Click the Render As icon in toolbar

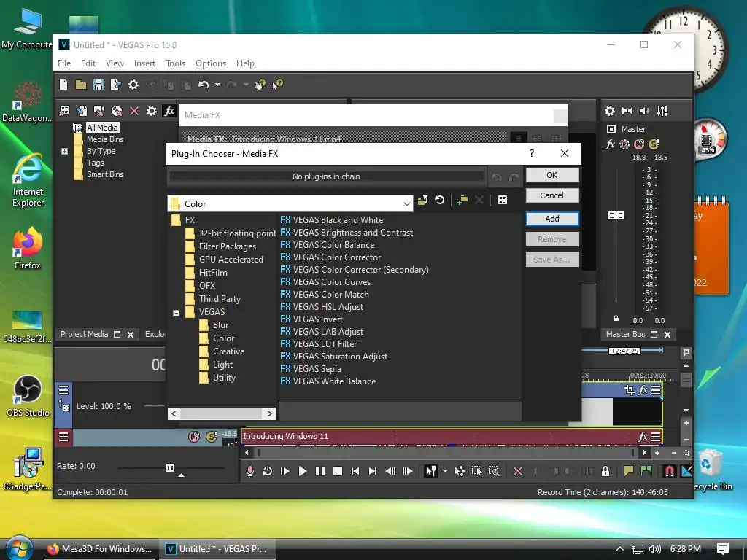click(x=116, y=85)
